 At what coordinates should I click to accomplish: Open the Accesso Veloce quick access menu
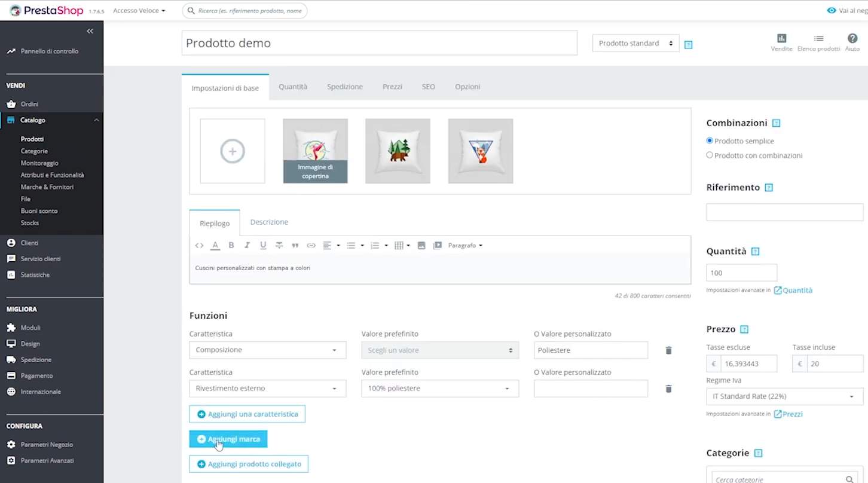coord(139,11)
